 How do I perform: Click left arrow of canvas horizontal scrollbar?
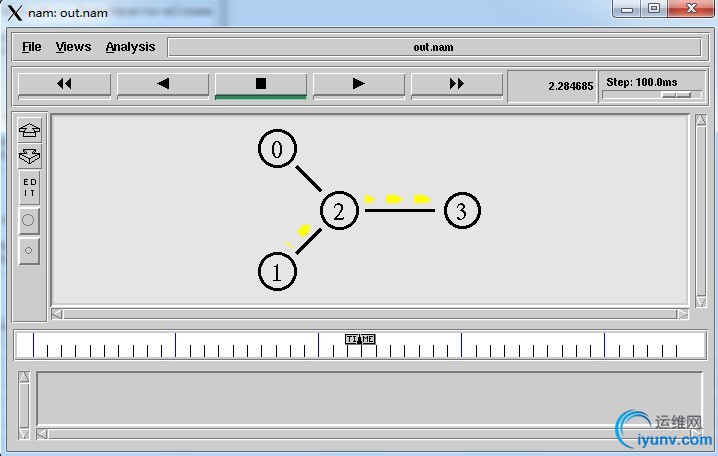click(x=57, y=314)
